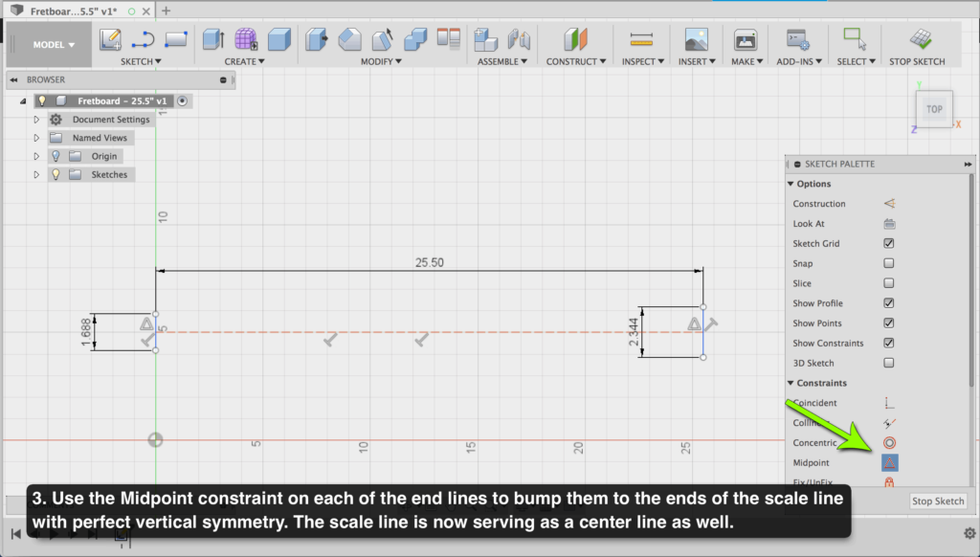Open the MODEL workspace dropdown
Screen dimensions: 980x557
[x=53, y=44]
